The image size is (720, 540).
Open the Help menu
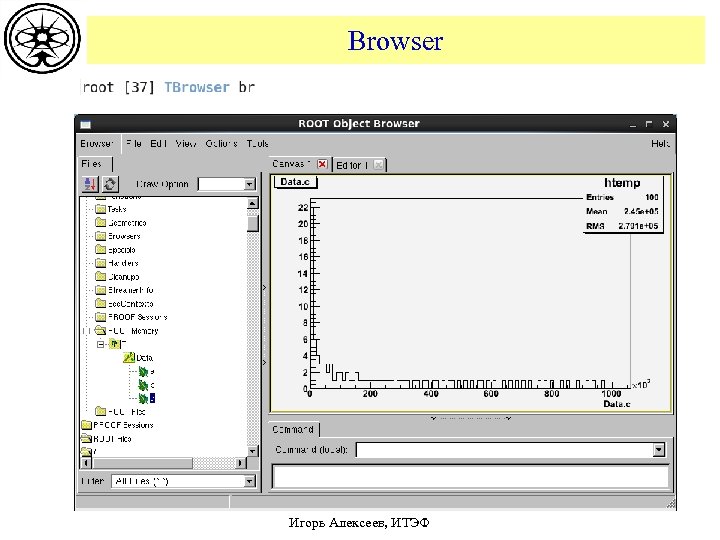pyautogui.click(x=660, y=144)
